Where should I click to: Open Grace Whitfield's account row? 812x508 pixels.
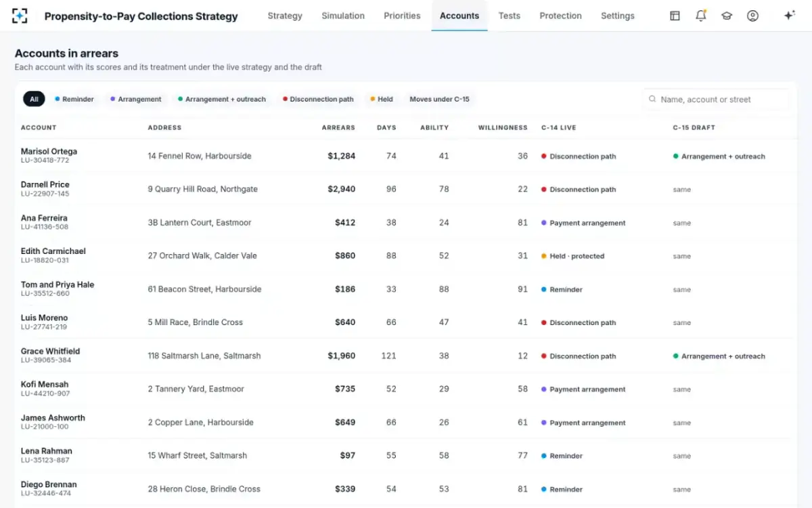click(406, 356)
